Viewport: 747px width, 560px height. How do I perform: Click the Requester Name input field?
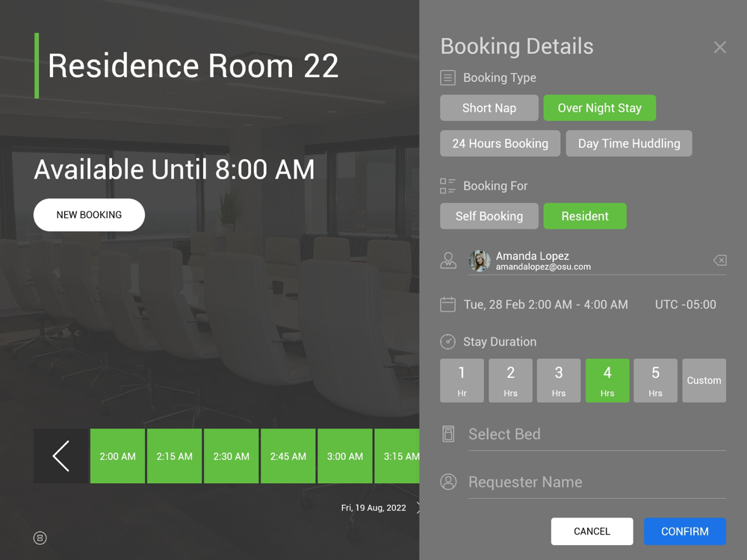click(597, 482)
